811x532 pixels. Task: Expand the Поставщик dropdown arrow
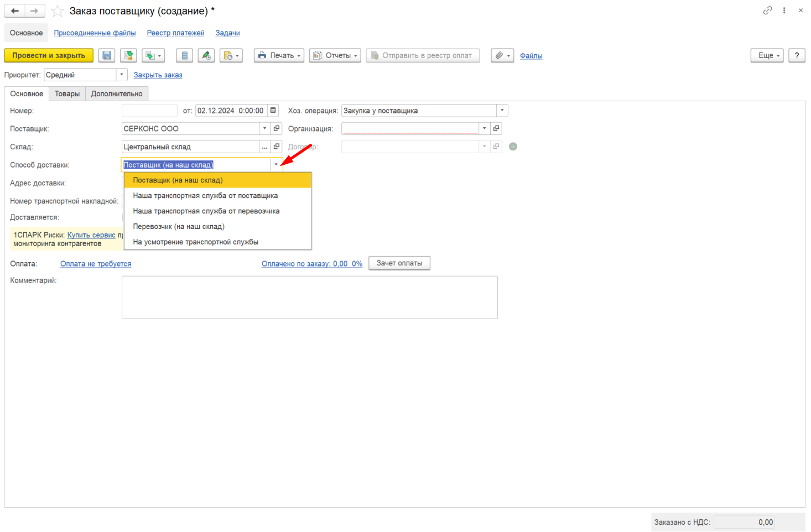click(265, 128)
